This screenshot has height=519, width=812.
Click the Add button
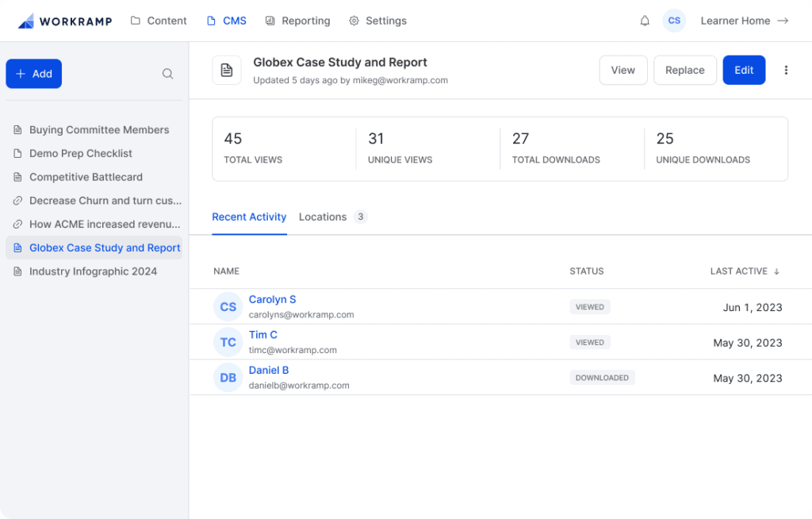coord(33,74)
